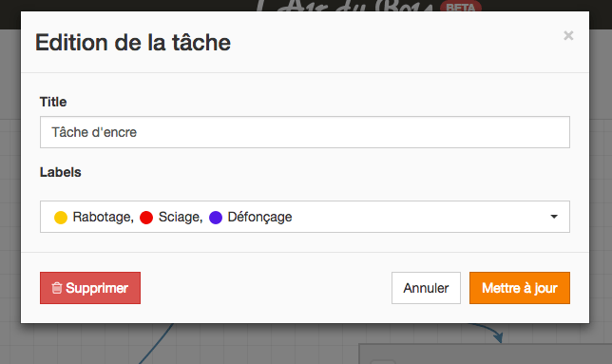The height and width of the screenshot is (364, 612).
Task: Click the yellow Rabotage label dot
Action: tap(61, 218)
